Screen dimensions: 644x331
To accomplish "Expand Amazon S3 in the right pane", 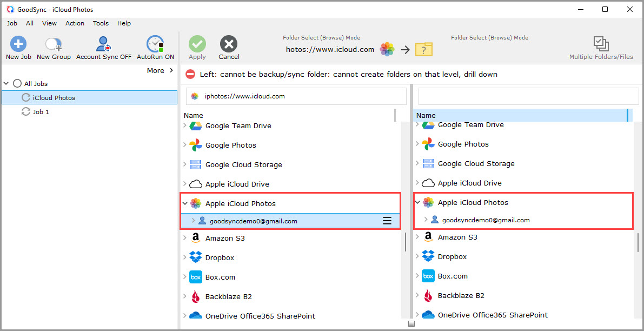I will (417, 236).
